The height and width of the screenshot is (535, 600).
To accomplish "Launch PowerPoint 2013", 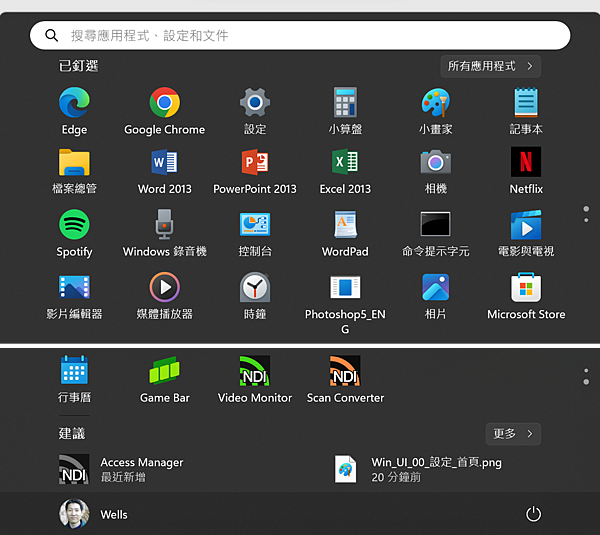I will (255, 171).
